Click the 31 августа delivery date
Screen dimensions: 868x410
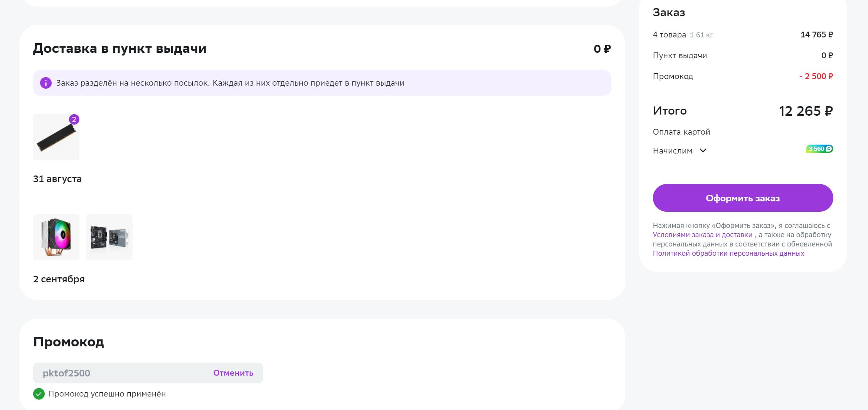(x=57, y=179)
